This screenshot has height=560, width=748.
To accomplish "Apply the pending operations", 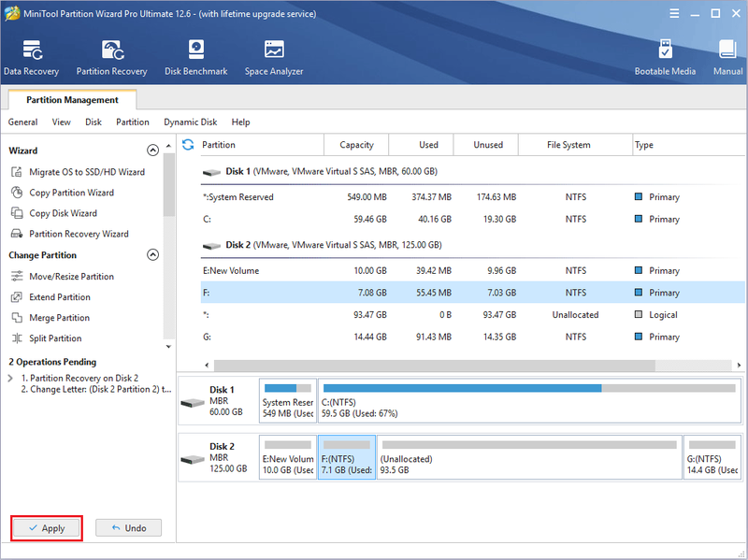I will (x=47, y=528).
